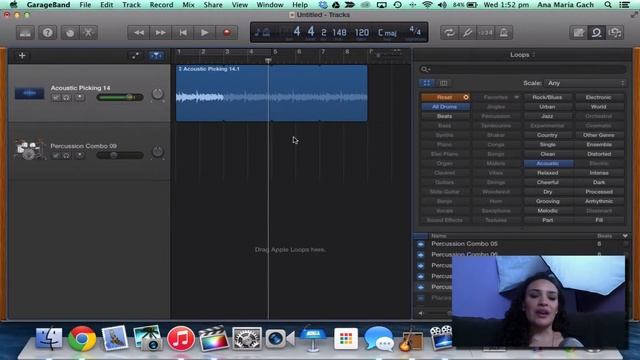Screen dimensions: 640x360
Task: Open the Media Browser button
Action: [615, 33]
